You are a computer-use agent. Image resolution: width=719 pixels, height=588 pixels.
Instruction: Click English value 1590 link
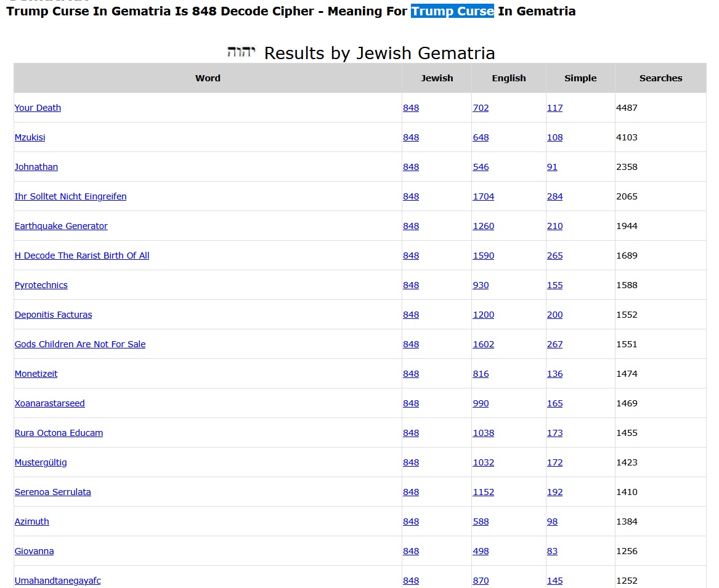483,256
